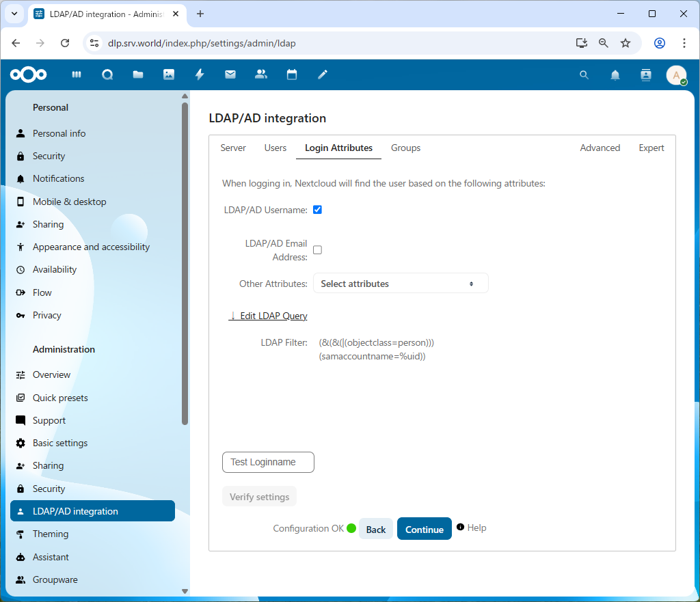Image resolution: width=700 pixels, height=602 pixels.
Task: Open browser zoom magnifier icon
Action: [x=604, y=43]
